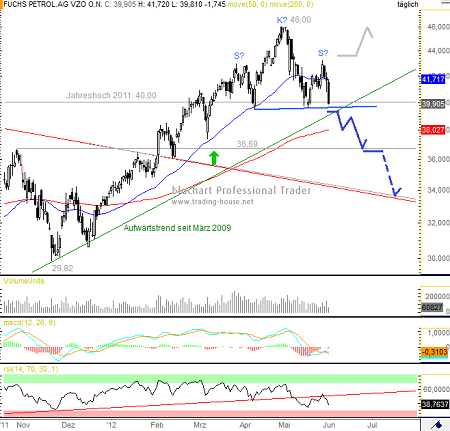The image size is (450, 431).
Task: Click the 38,7637 RSI value tag
Action: (435, 404)
